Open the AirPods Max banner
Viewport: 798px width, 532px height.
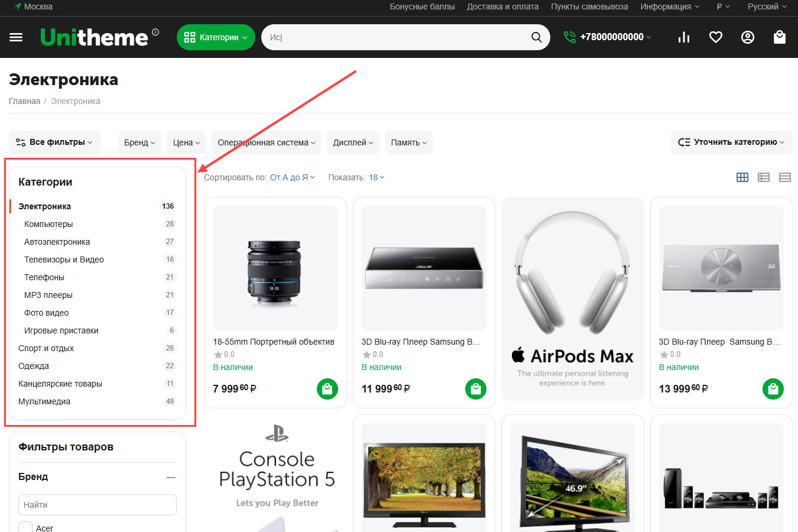pyautogui.click(x=572, y=299)
